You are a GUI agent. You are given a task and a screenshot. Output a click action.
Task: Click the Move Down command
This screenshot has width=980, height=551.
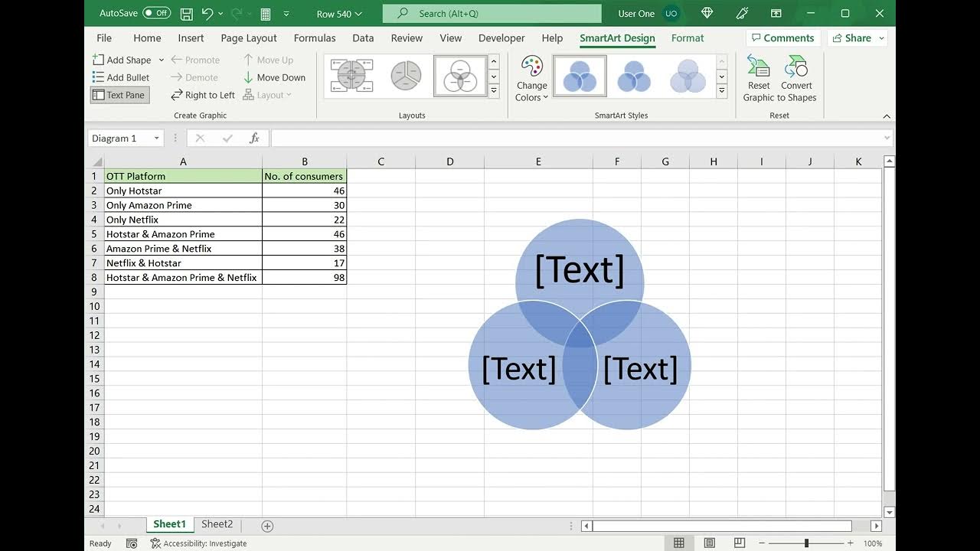click(274, 77)
